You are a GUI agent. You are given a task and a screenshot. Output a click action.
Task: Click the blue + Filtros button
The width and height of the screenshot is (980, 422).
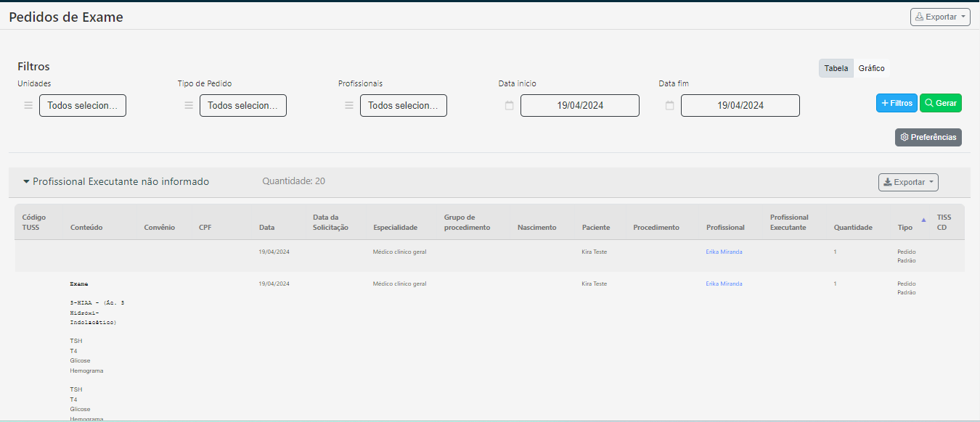[897, 103]
